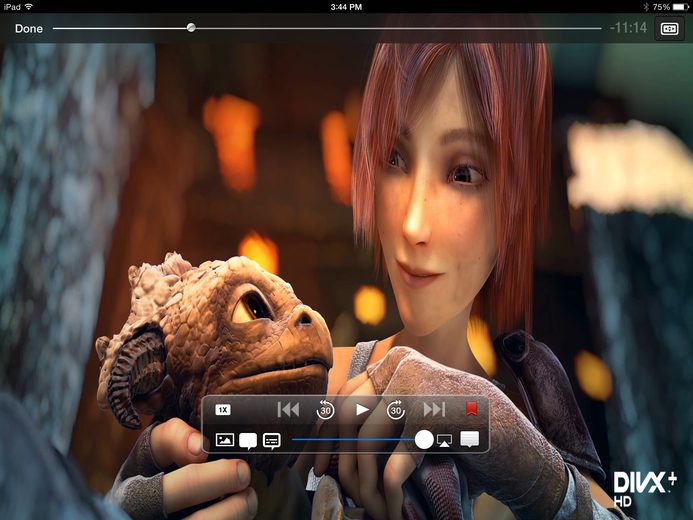Click the 3:44 PM clock
This screenshot has height=520, width=693.
(346, 7)
